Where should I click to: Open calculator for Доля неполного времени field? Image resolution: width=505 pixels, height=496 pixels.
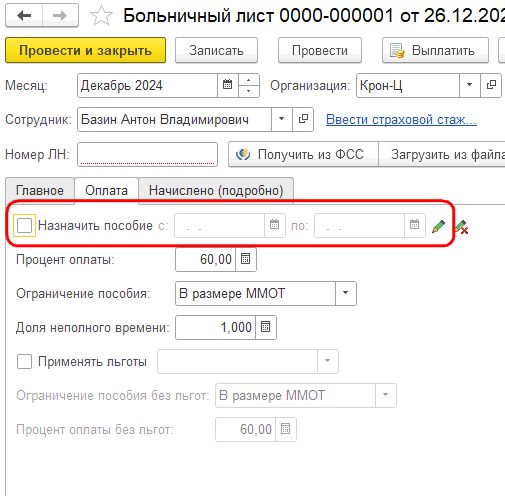(x=266, y=327)
